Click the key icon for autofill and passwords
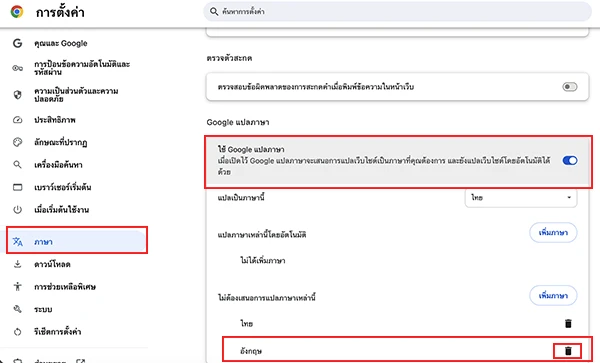Screen dimensions: 600x363 pos(17,68)
